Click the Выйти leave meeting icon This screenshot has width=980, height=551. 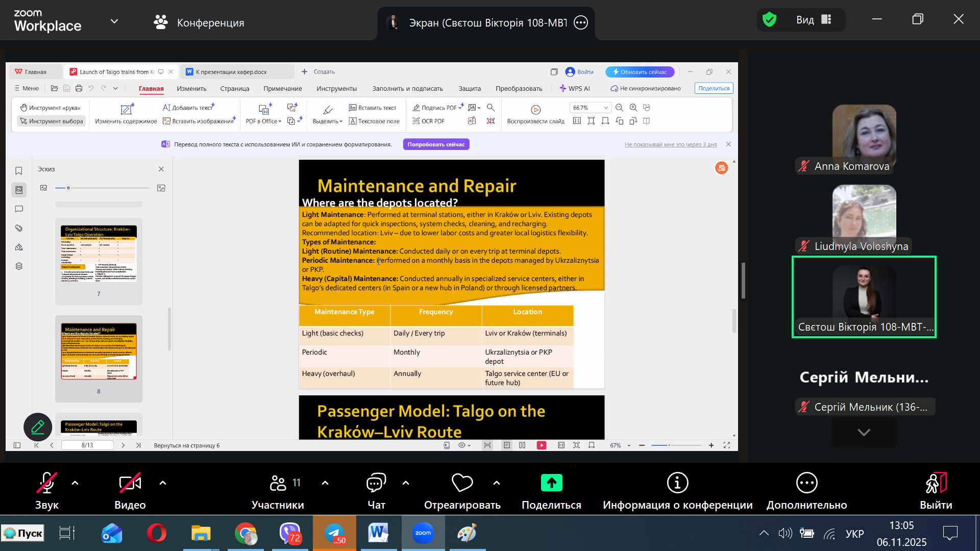pyautogui.click(x=936, y=483)
